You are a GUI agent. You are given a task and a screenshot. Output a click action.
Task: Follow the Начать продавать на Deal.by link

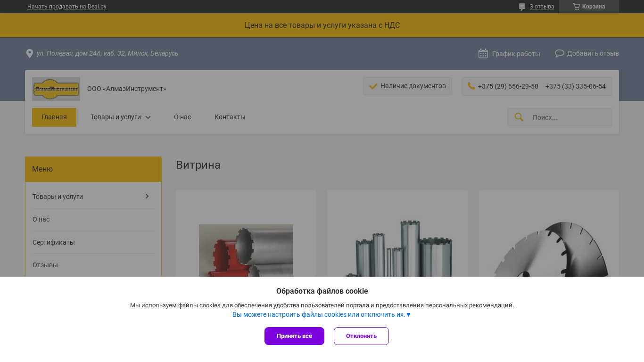[x=67, y=7]
